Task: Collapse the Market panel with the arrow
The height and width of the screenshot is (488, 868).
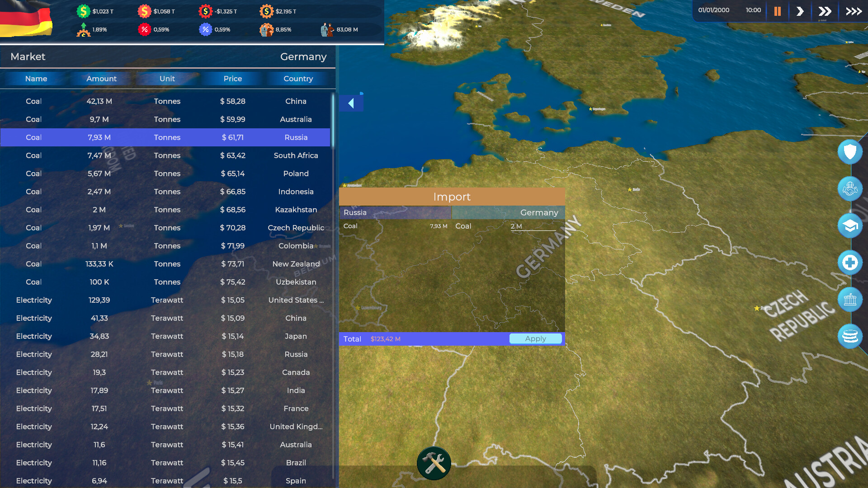Action: tap(351, 103)
